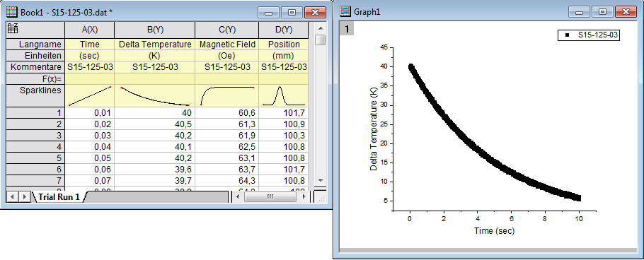Screen dimensions: 644x260
Task: Select row number 4 header
Action: [x=35, y=147]
